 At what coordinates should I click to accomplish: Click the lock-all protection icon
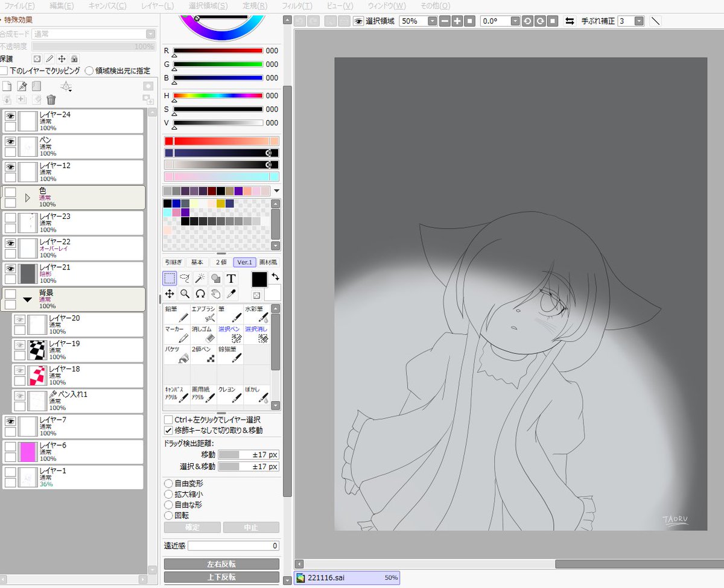(x=74, y=59)
